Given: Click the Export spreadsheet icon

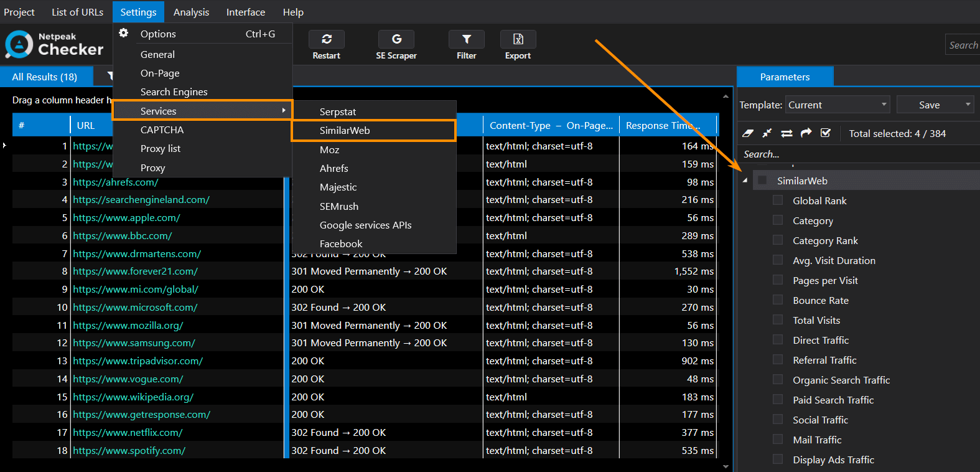Looking at the screenshot, I should (518, 39).
